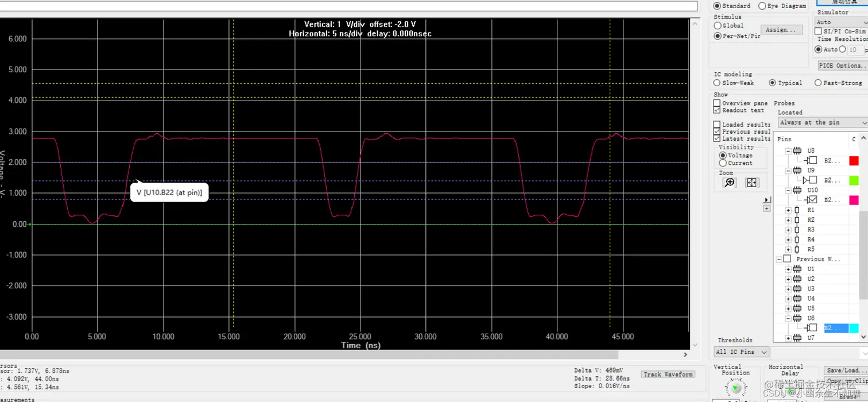Click the R1 resistor icon in the Pins tree
The height and width of the screenshot is (402, 868).
(797, 210)
